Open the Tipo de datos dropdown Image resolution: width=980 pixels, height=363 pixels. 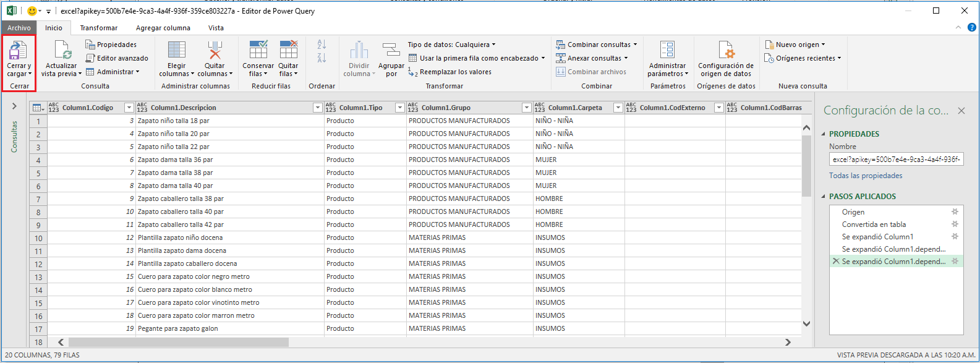tap(451, 45)
